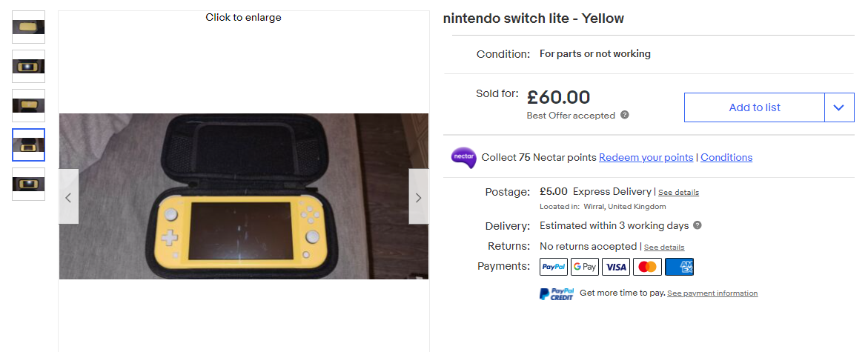Click the purple Nectar logo
This screenshot has width=868, height=352.
(x=463, y=157)
